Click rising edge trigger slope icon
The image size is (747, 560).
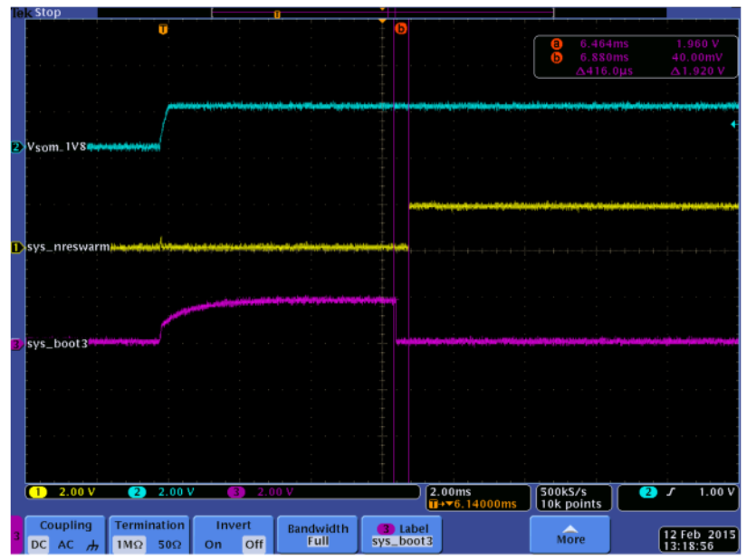coord(671,492)
